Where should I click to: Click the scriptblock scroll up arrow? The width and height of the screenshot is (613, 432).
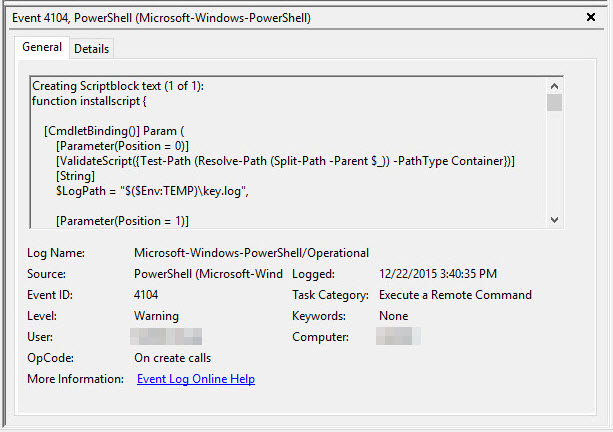click(x=554, y=86)
